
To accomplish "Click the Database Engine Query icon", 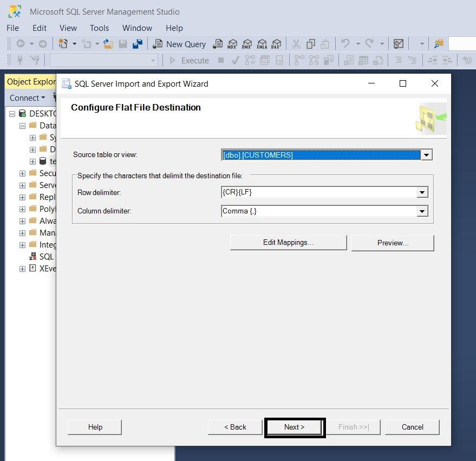I will 218,44.
